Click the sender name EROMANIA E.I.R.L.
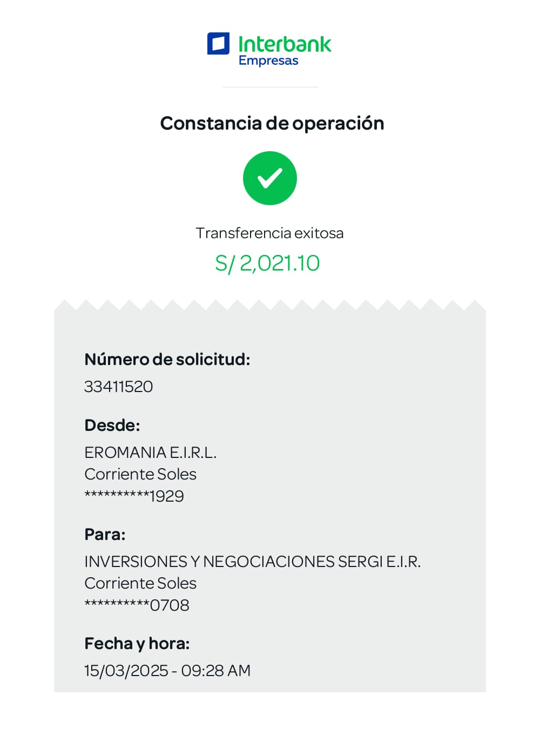Screen dimensions: 540x756 (151, 453)
